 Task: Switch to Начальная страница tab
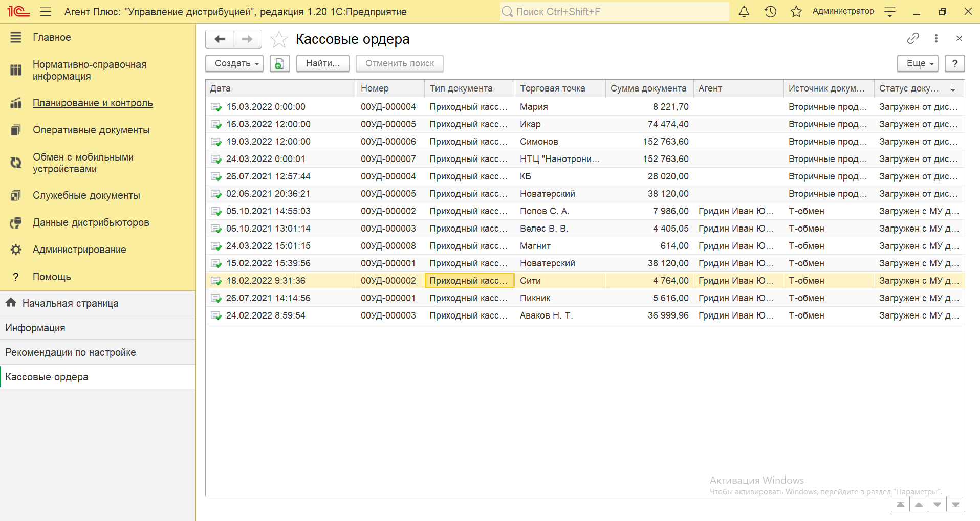pyautogui.click(x=70, y=303)
